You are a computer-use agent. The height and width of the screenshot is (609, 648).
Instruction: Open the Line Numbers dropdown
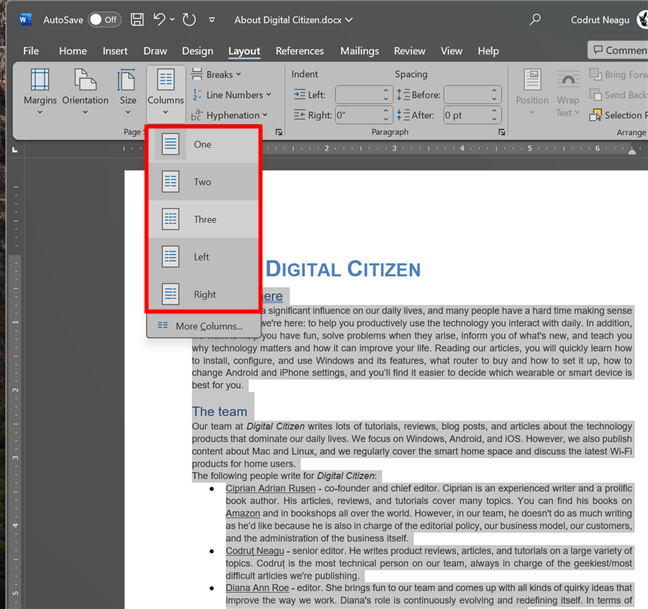coord(231,95)
